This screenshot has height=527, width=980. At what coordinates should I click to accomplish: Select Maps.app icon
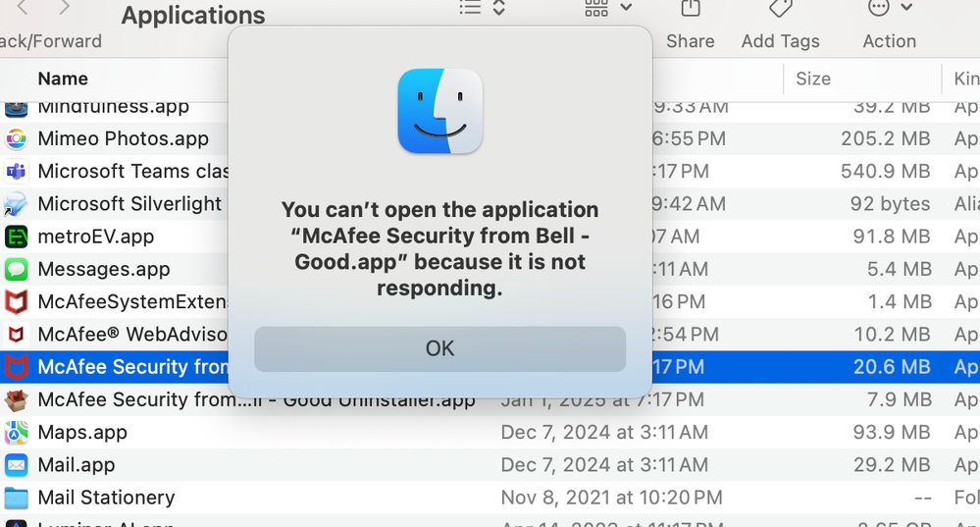point(17,433)
